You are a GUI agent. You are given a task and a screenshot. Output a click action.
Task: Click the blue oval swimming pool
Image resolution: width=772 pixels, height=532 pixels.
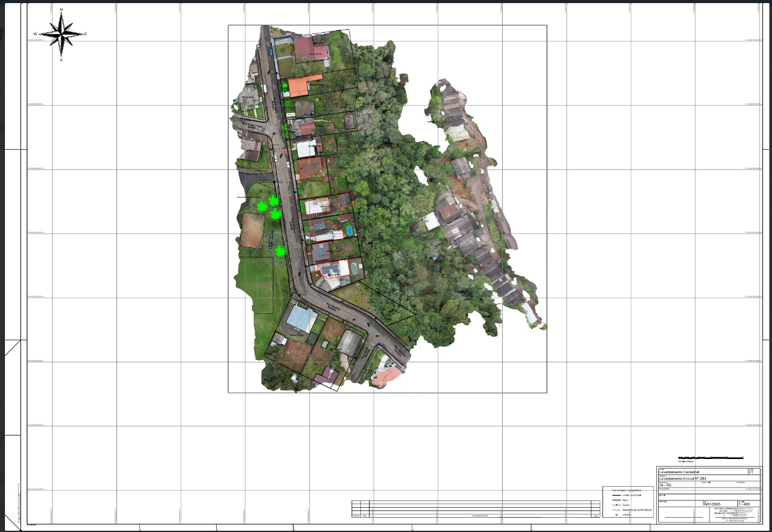click(349, 230)
